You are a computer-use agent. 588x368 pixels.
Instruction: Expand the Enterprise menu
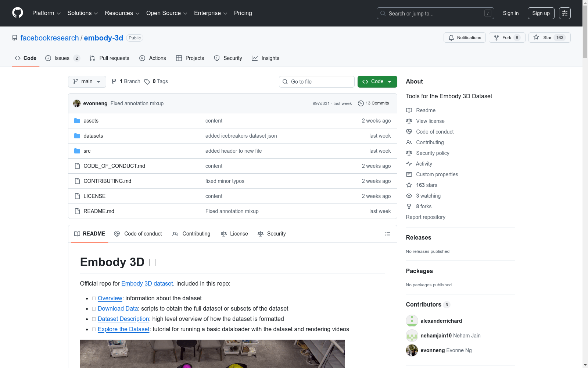211,13
